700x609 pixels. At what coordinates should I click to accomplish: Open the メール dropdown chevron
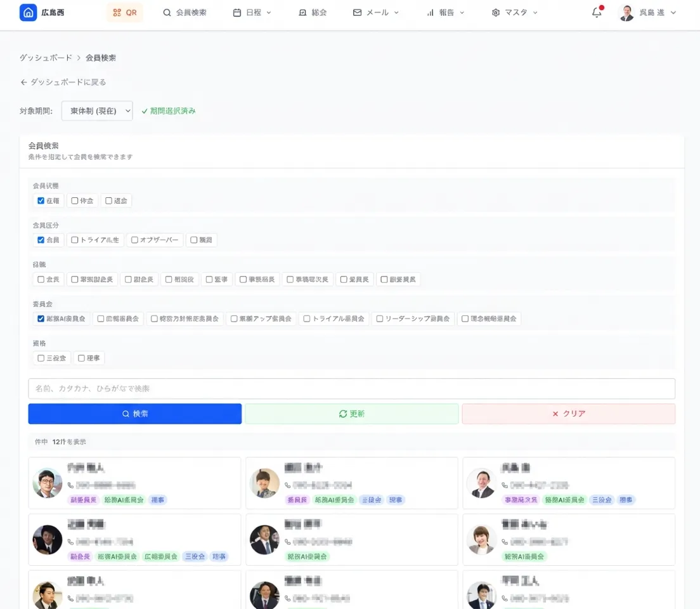click(x=396, y=13)
